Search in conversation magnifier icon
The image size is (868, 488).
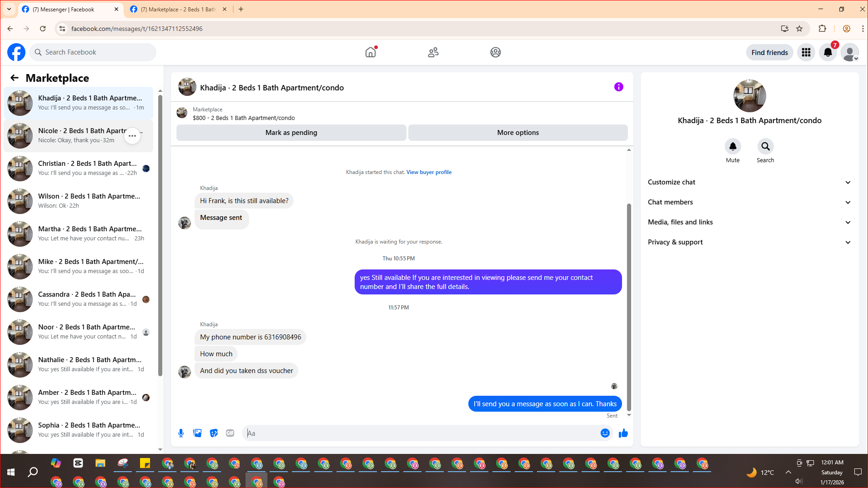[x=765, y=146]
